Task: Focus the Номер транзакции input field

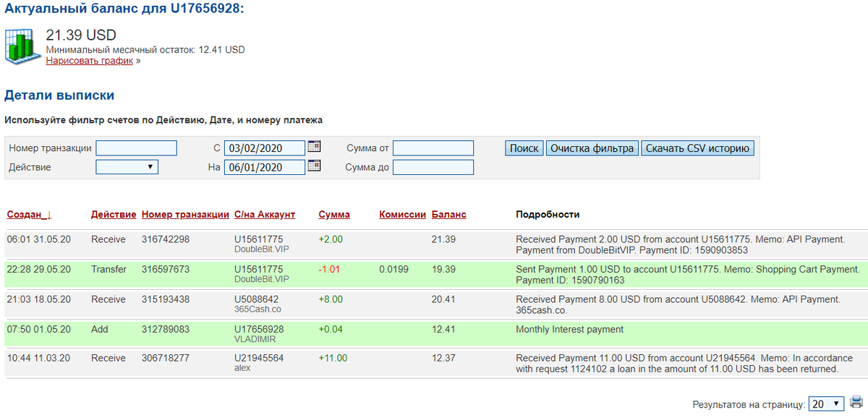Action: [x=136, y=148]
